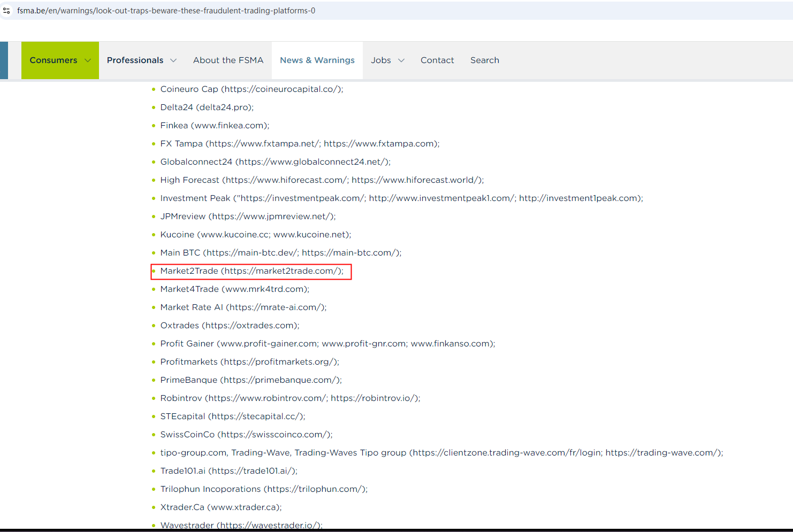Click the site settings icon in address bar
Image resolution: width=793 pixels, height=532 pixels.
pos(6,11)
